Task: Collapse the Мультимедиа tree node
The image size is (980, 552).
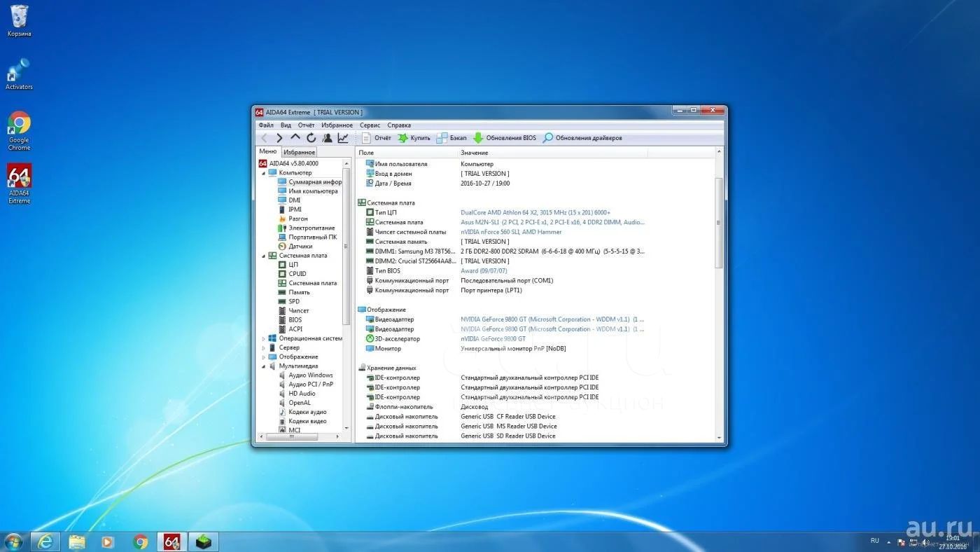Action: pyautogui.click(x=264, y=366)
